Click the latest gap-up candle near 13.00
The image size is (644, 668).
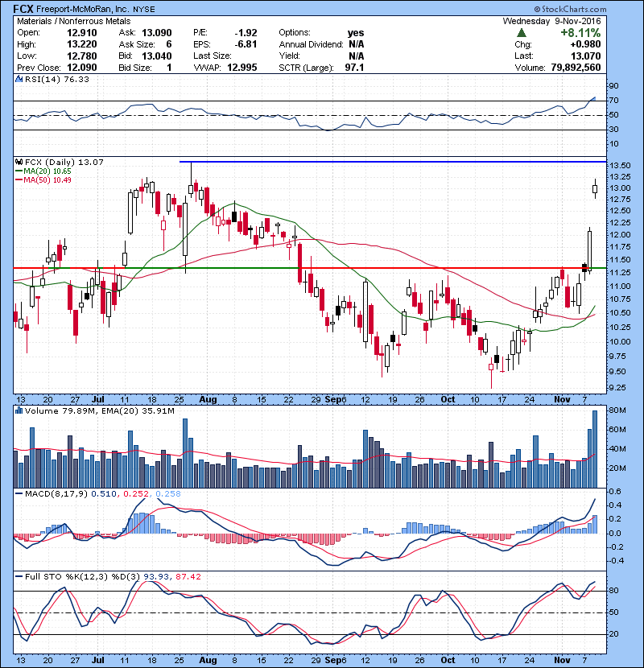(595, 188)
